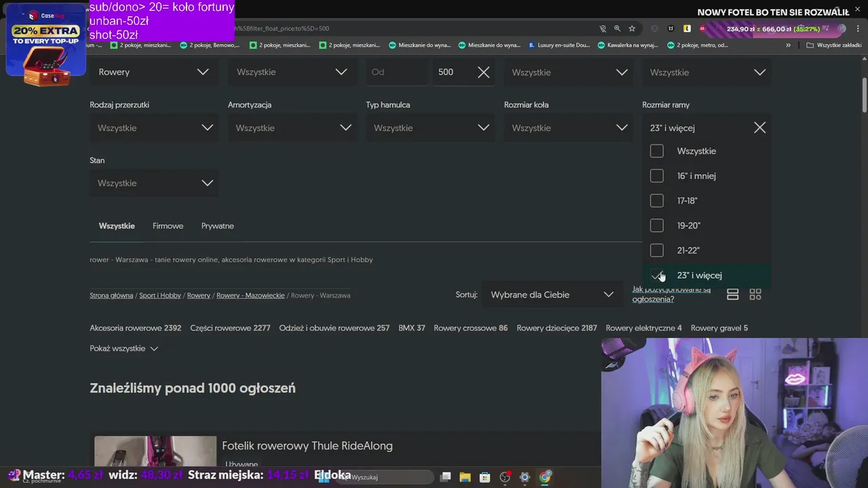Open the Rozmiar koła dropdown

click(568, 127)
